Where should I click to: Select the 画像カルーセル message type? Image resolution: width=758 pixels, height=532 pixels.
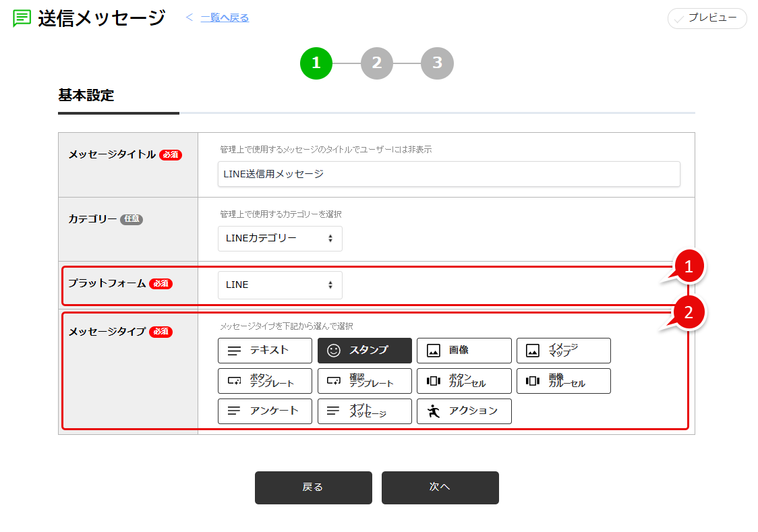pos(564,381)
